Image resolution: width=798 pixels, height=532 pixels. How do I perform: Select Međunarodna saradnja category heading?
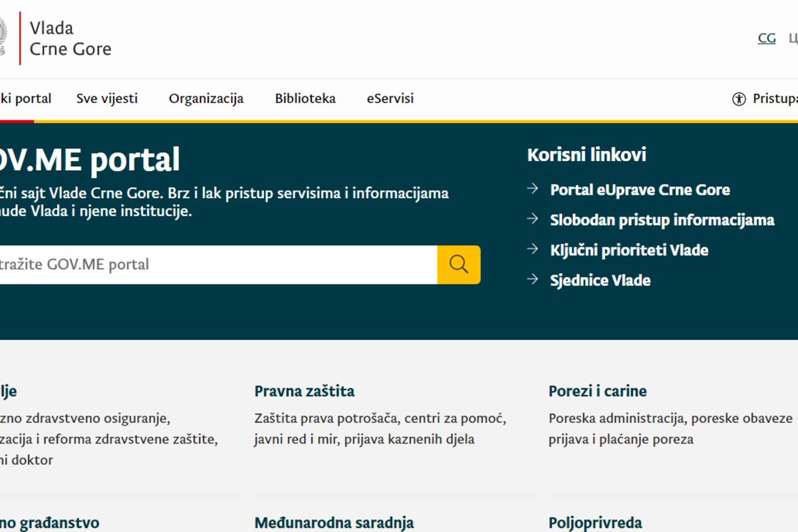[334, 523]
